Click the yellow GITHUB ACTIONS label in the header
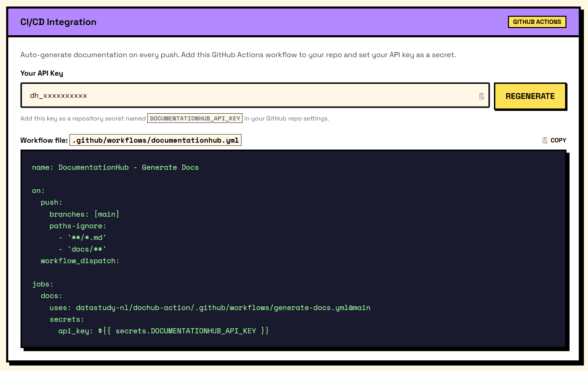Screen dimensions: 588x371 pos(537,22)
